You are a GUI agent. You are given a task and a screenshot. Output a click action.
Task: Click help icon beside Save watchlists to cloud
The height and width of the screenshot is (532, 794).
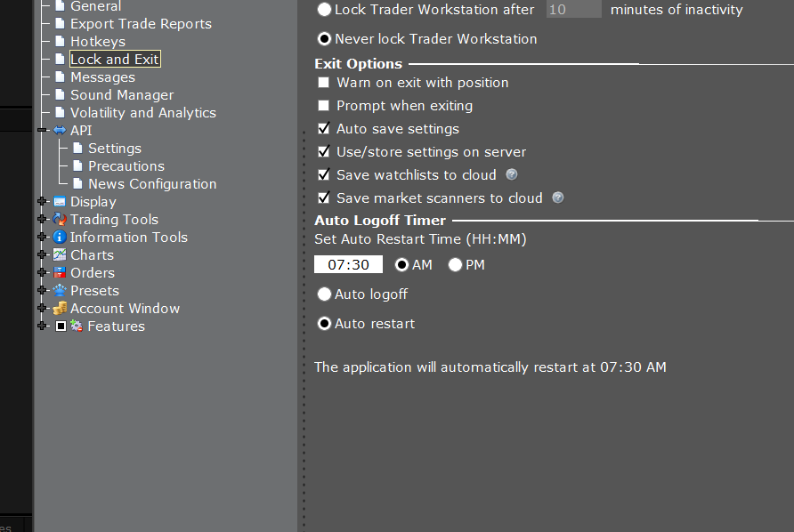(512, 175)
